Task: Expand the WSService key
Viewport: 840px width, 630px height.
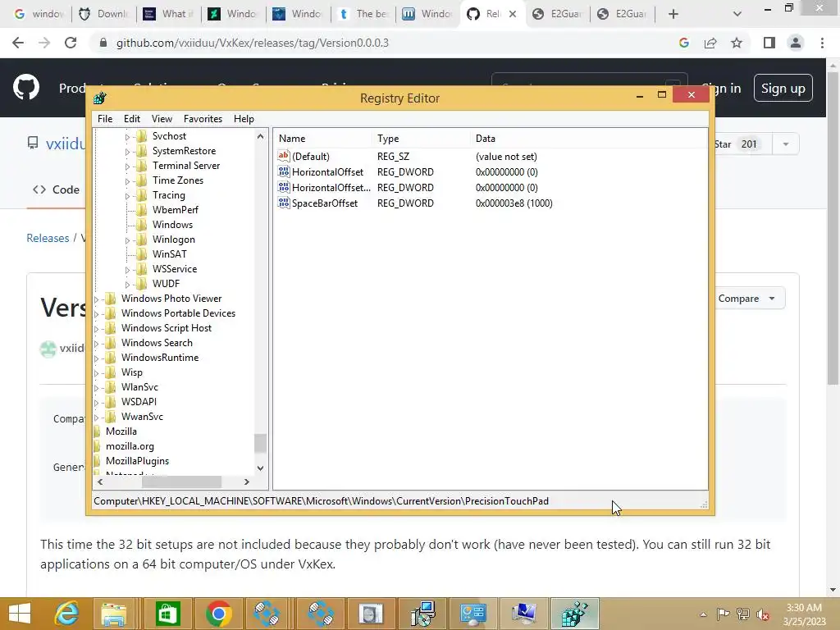Action: pyautogui.click(x=127, y=270)
